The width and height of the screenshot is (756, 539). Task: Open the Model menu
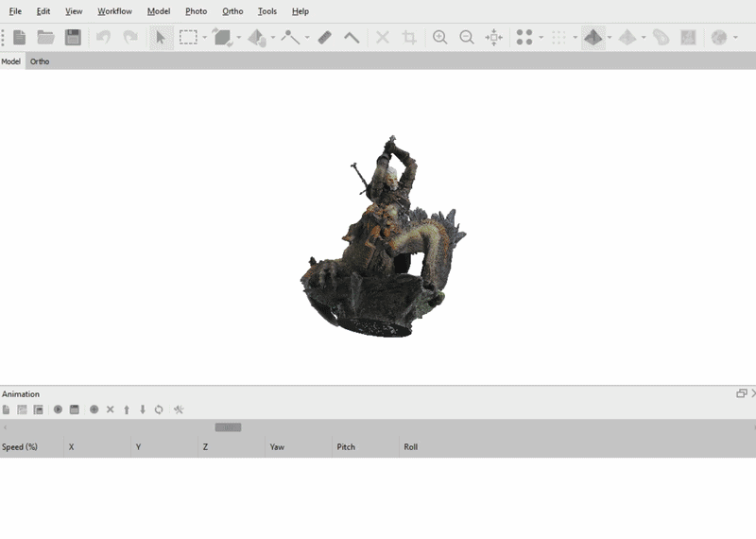(x=159, y=11)
